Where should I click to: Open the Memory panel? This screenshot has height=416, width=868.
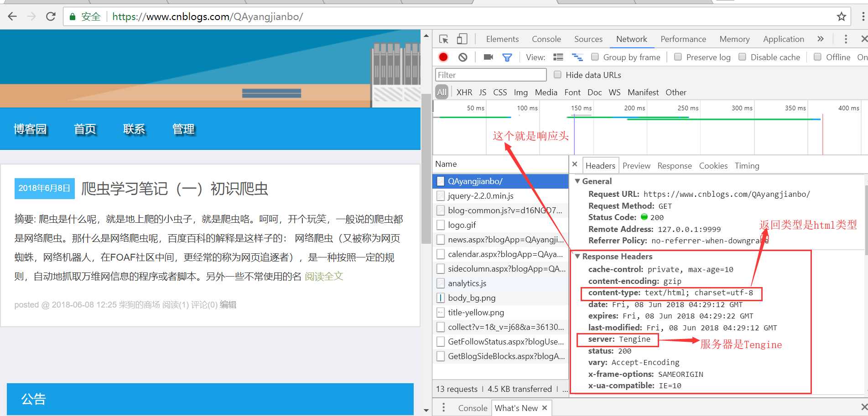pos(734,39)
